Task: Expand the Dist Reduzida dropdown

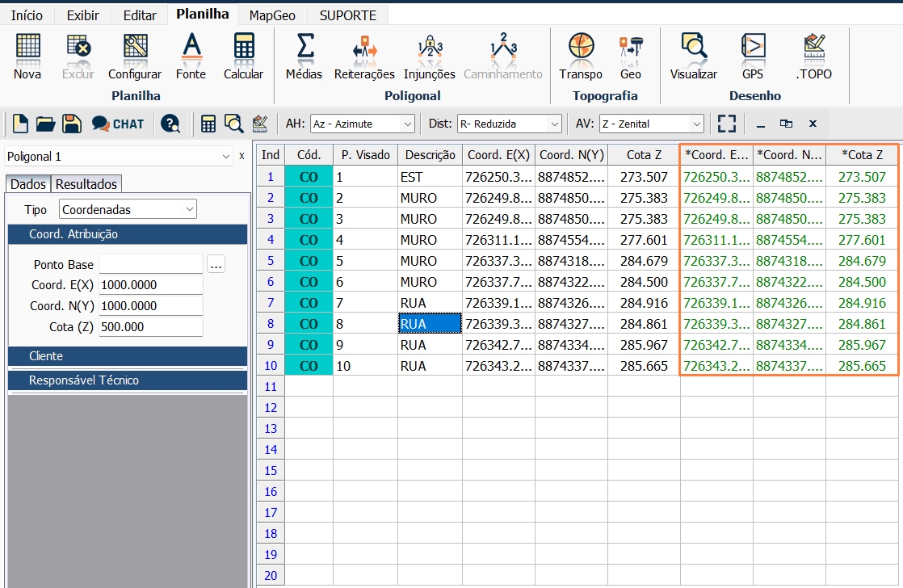Action: click(x=509, y=124)
